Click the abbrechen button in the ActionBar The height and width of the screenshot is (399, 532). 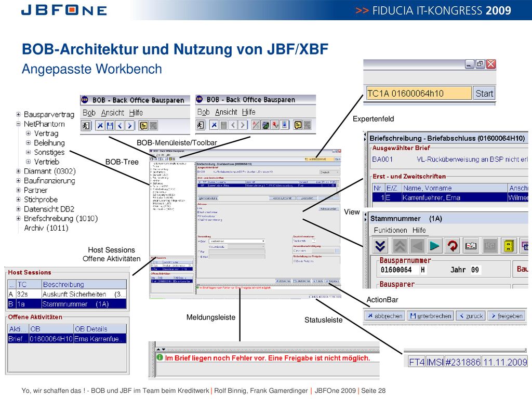pyautogui.click(x=385, y=316)
